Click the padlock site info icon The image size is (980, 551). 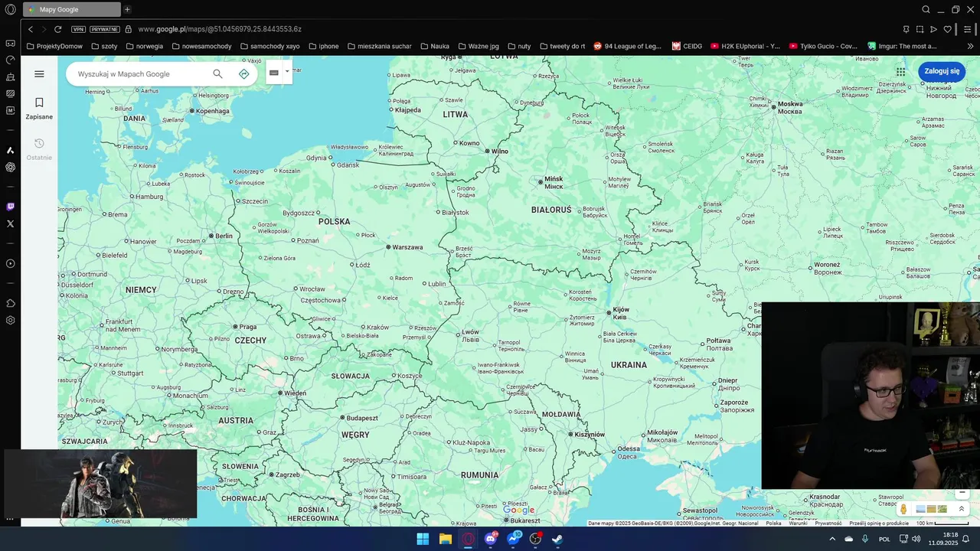click(x=128, y=29)
